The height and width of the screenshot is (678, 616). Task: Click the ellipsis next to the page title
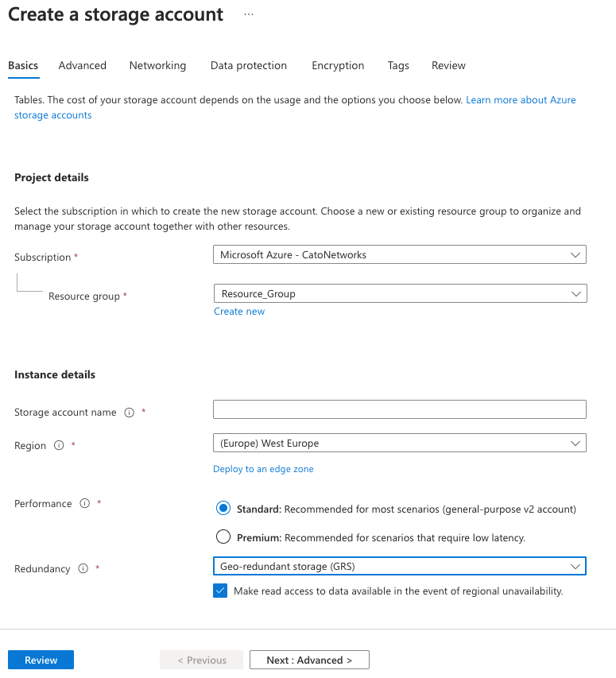249,14
